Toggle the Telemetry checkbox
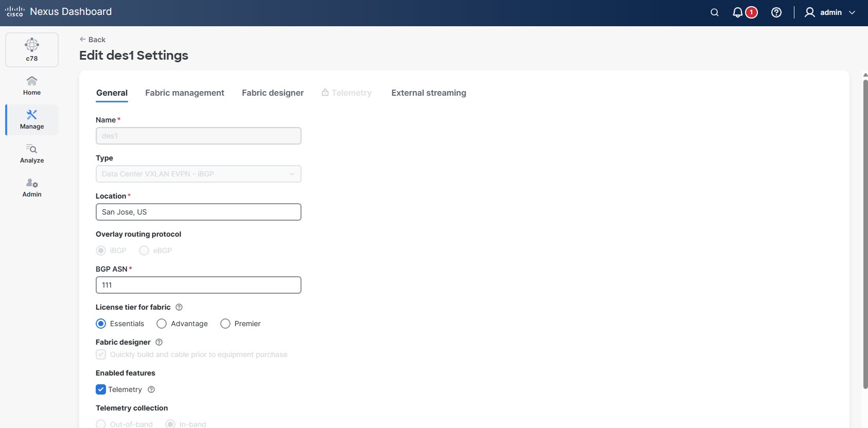 pyautogui.click(x=101, y=389)
